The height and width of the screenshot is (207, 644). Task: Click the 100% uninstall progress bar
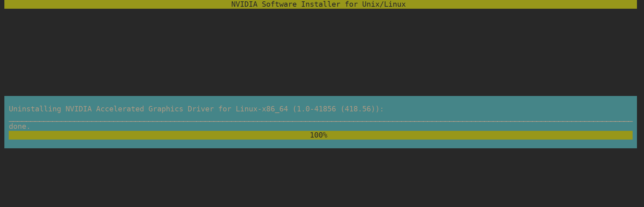click(x=320, y=135)
